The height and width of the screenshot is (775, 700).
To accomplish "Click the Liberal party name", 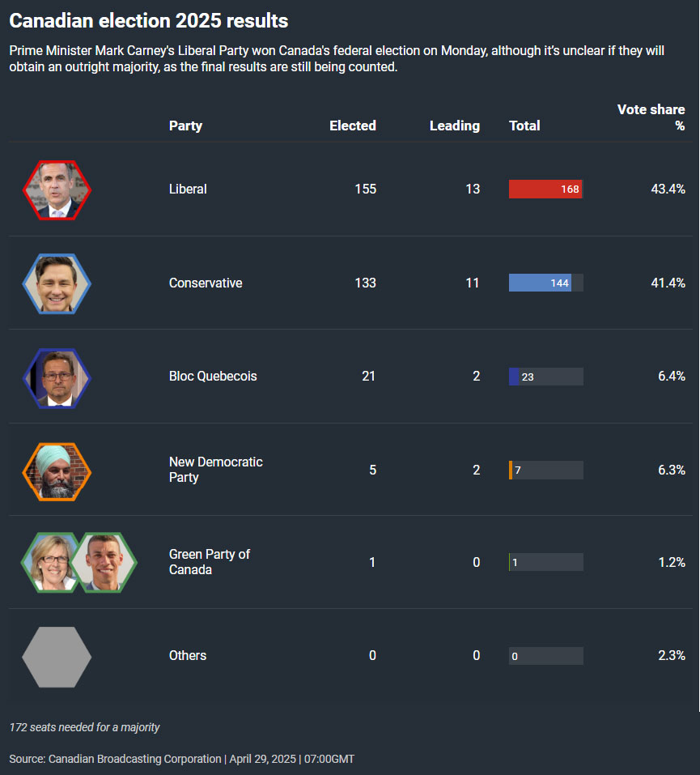I will click(188, 189).
